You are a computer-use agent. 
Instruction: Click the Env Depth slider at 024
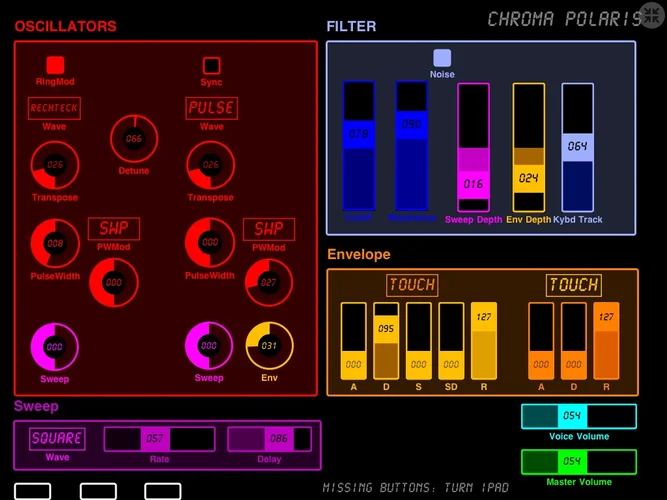528,147
